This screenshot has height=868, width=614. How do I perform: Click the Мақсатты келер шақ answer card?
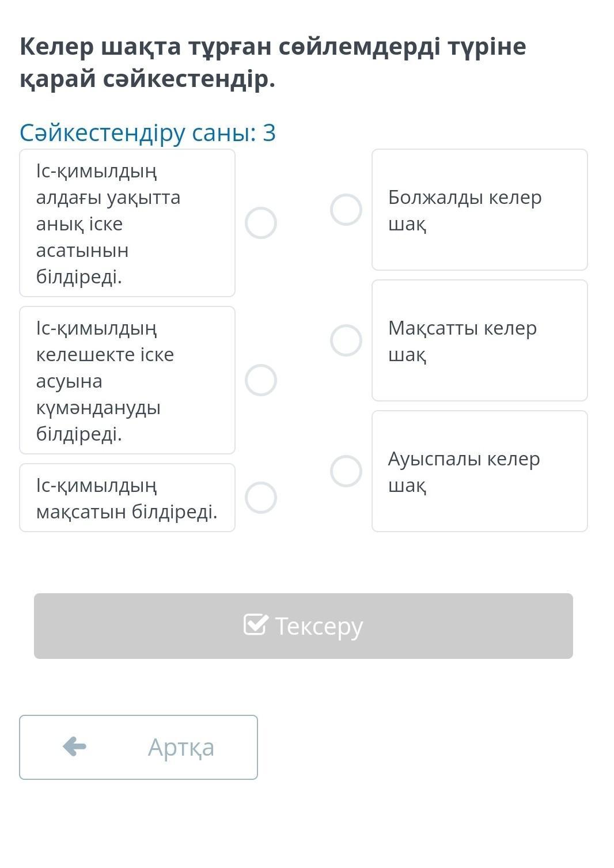[479, 340]
